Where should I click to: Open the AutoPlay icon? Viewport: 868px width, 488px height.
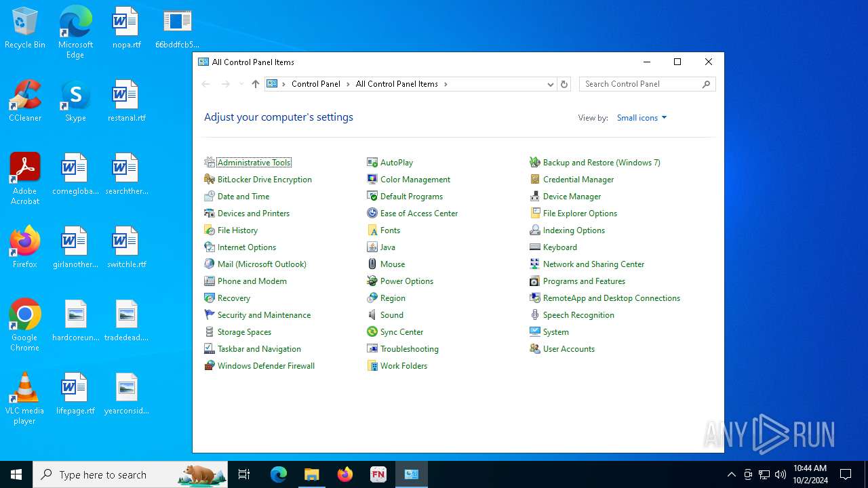[x=372, y=163]
